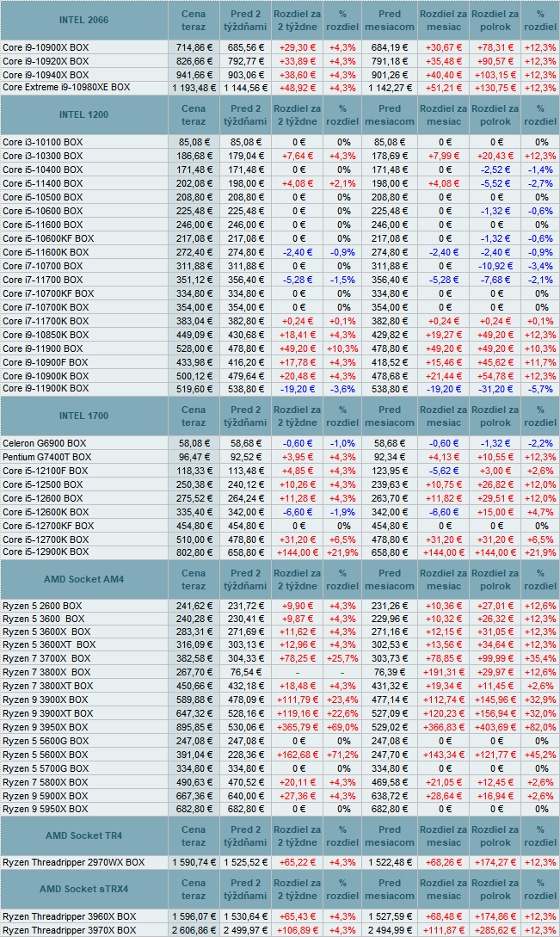
Task: Click the -5,7% half-year percent cell
Action: 540,389
